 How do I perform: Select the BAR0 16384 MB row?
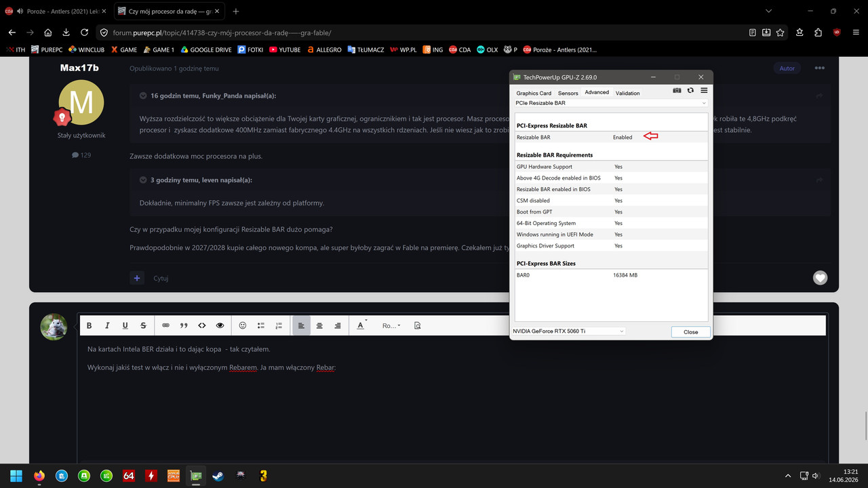pos(612,275)
